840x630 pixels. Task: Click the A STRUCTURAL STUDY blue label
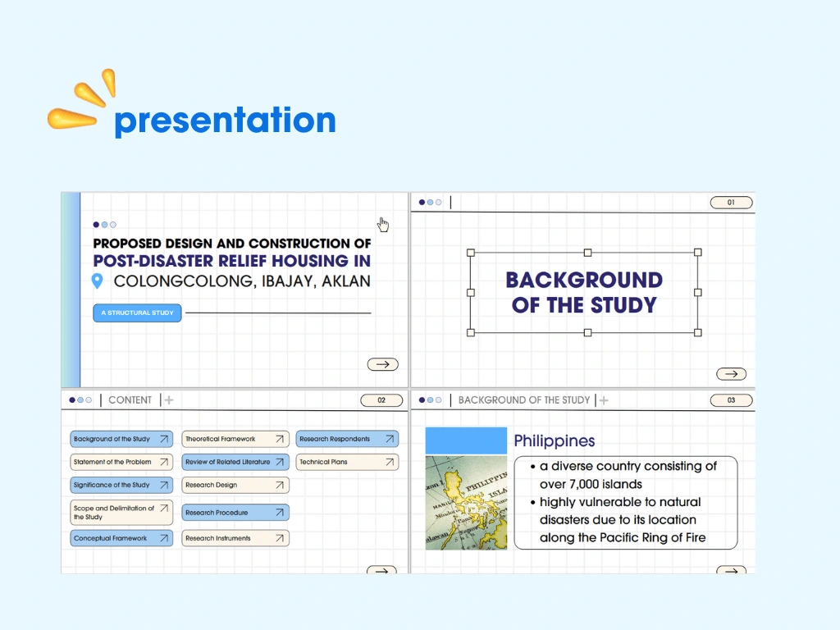(137, 313)
